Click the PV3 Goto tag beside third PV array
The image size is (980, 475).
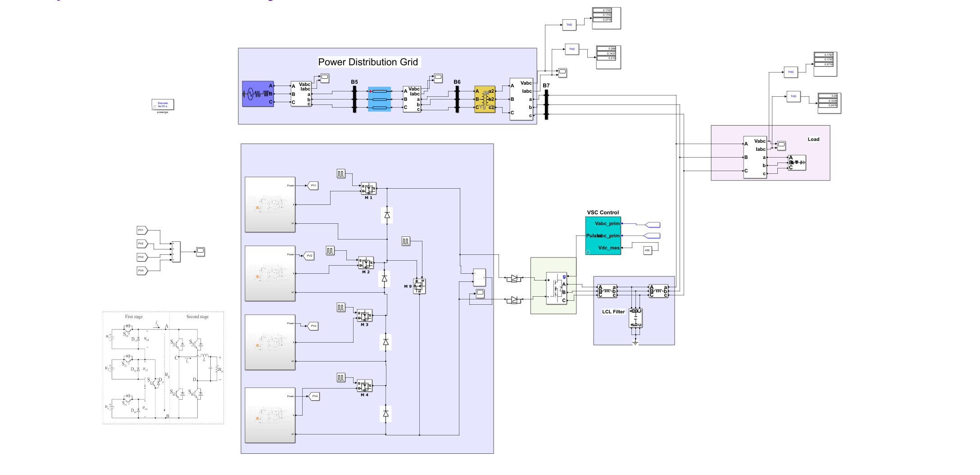(313, 326)
